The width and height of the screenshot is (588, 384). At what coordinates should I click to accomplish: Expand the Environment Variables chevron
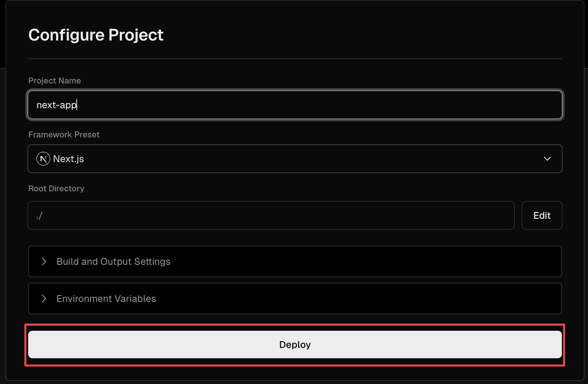pyautogui.click(x=44, y=298)
